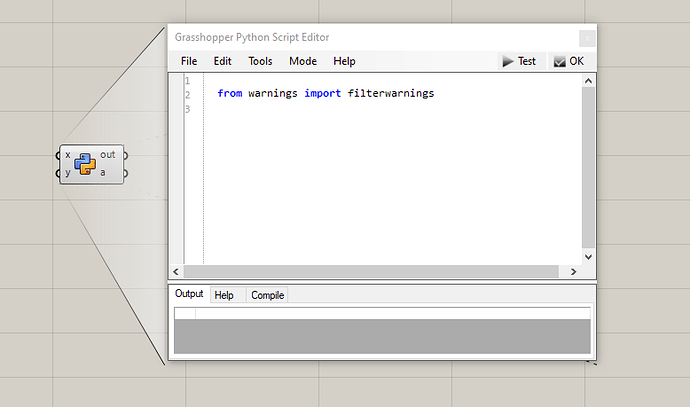Click the out output grip on component

(126, 155)
